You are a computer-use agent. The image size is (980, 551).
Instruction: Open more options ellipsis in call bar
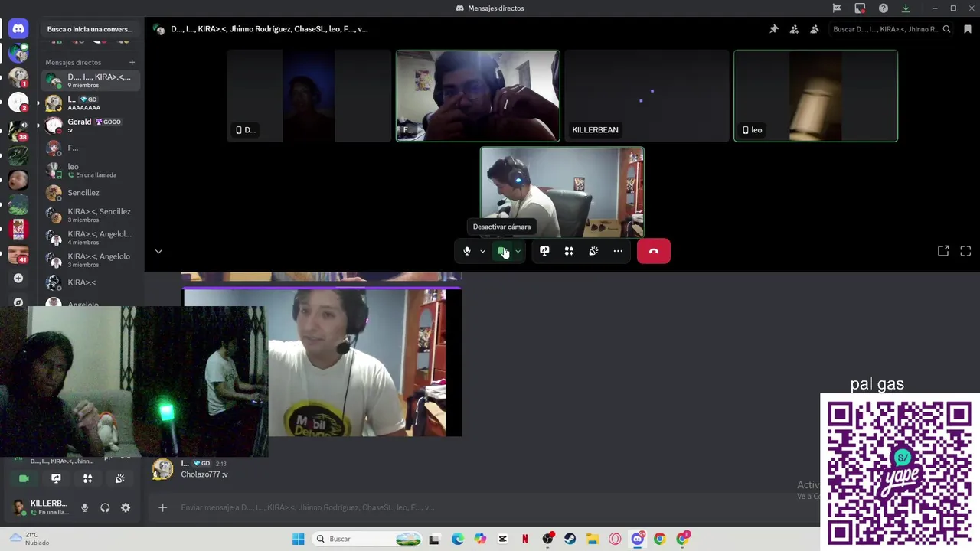coord(618,251)
